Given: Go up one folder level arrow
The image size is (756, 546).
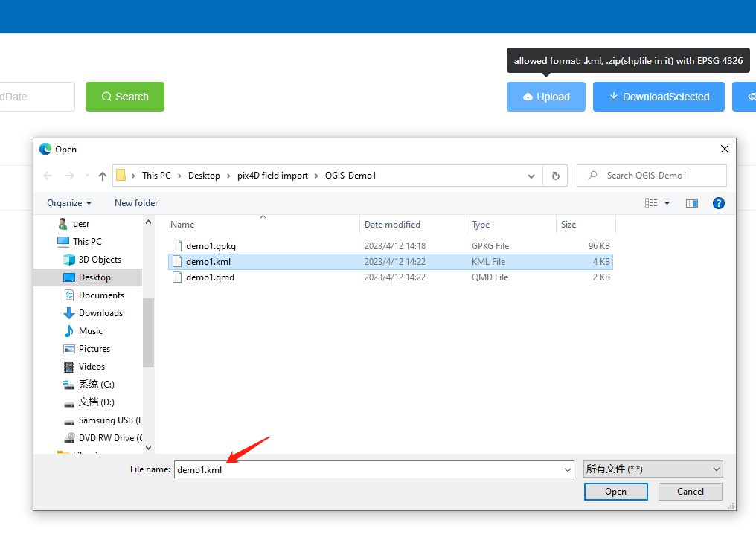Looking at the screenshot, I should pyautogui.click(x=103, y=176).
